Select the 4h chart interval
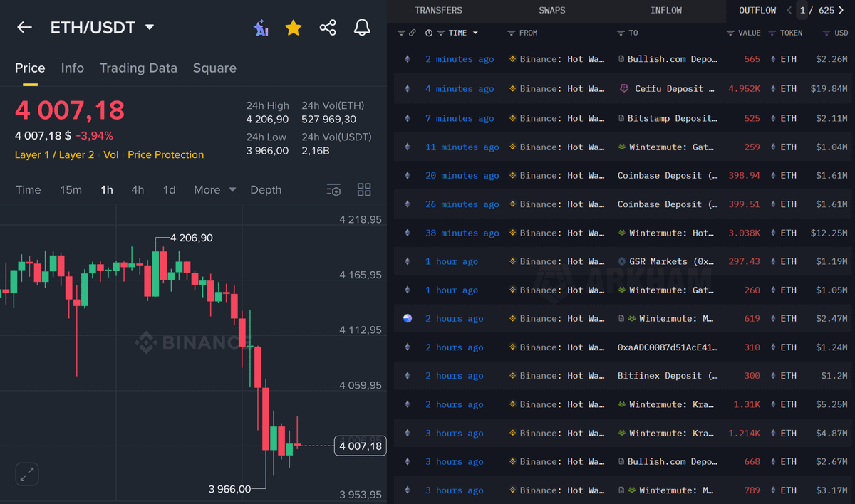 tap(138, 189)
